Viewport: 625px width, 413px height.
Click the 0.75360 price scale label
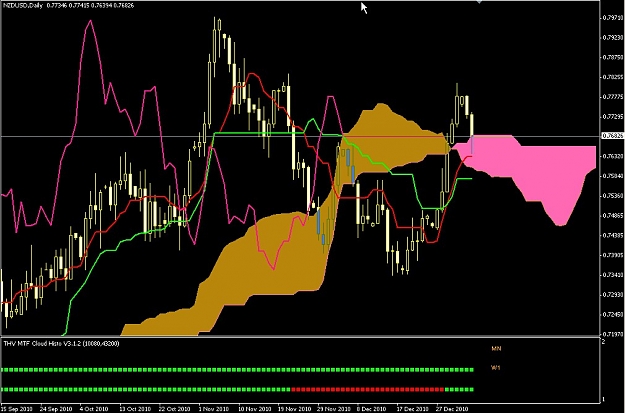click(x=613, y=196)
